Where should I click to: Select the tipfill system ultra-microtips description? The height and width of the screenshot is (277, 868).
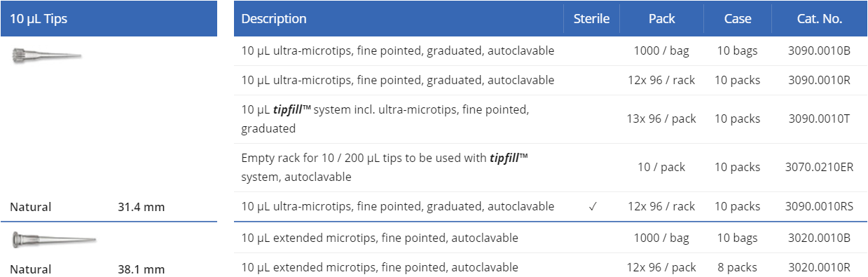click(385, 119)
